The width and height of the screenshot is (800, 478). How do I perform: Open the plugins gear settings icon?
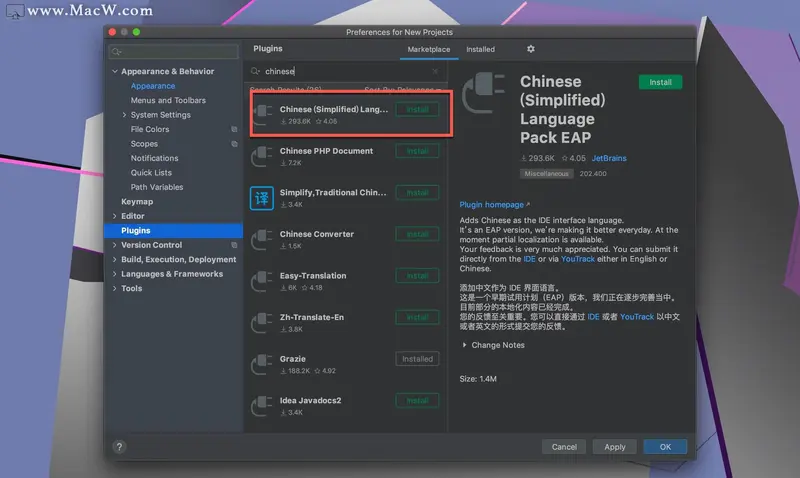[531, 49]
